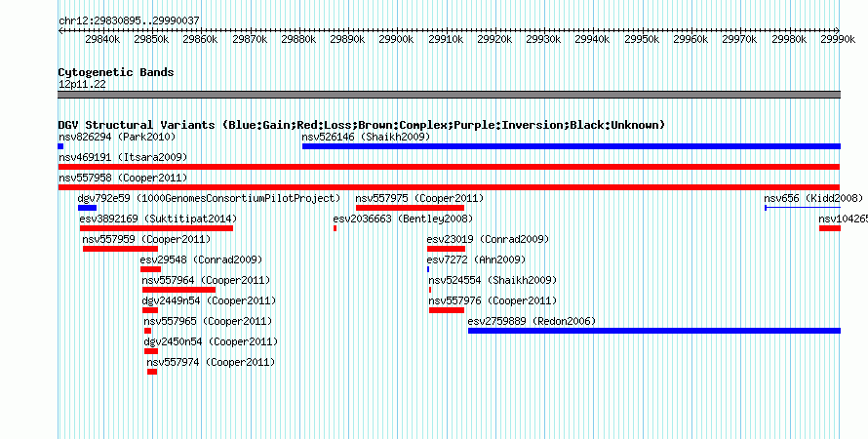Click the nsv524554 (Shaikh2009) label
The width and height of the screenshot is (868, 439).
(493, 280)
